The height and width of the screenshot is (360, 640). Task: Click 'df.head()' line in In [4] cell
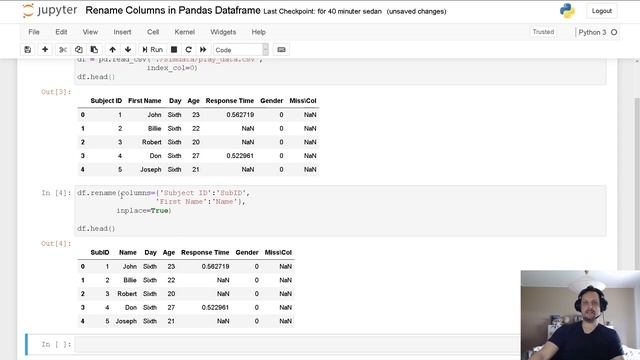(x=96, y=229)
